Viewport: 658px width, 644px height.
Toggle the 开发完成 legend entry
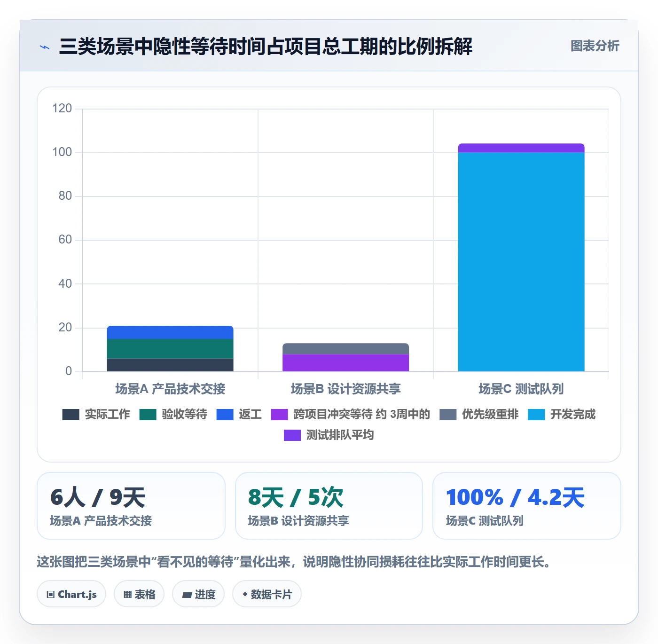point(562,414)
